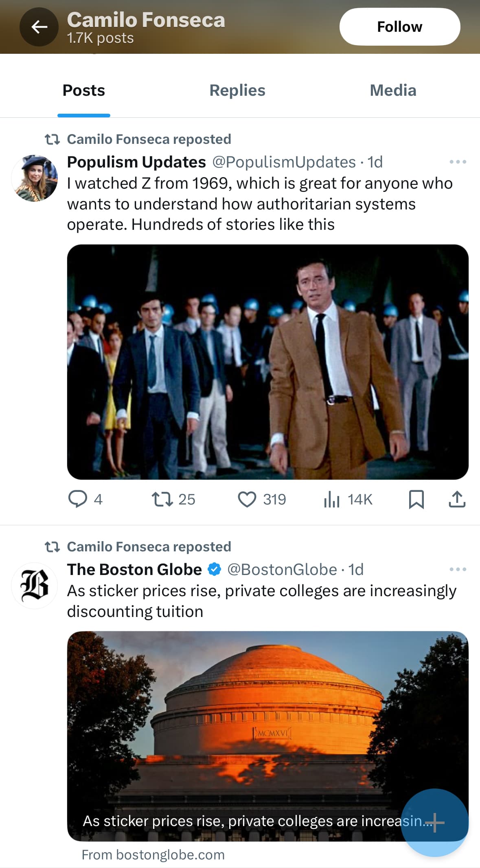Open Boston Globe article dome image card
Image resolution: width=480 pixels, height=868 pixels.
(x=268, y=736)
